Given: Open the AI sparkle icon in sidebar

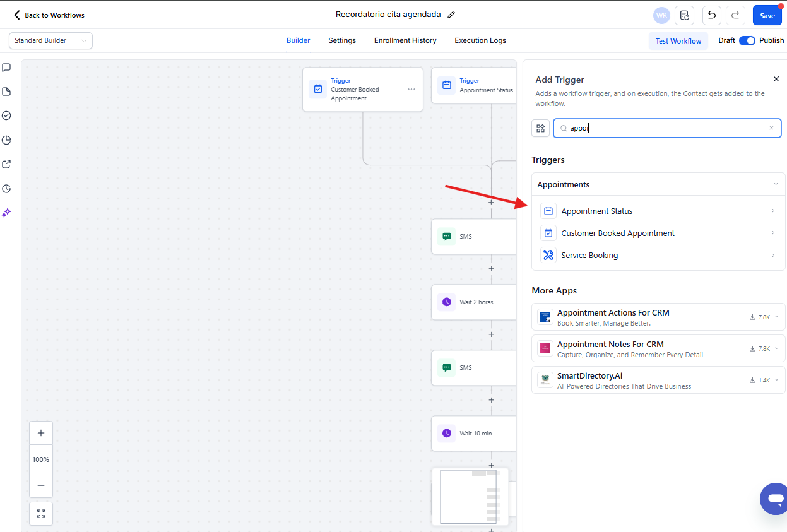Looking at the screenshot, I should coord(6,213).
